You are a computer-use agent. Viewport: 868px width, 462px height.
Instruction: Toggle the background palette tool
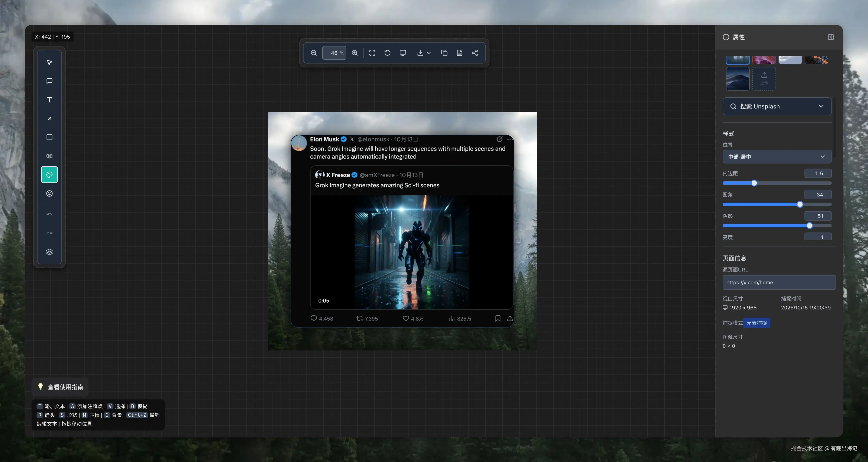[49, 175]
